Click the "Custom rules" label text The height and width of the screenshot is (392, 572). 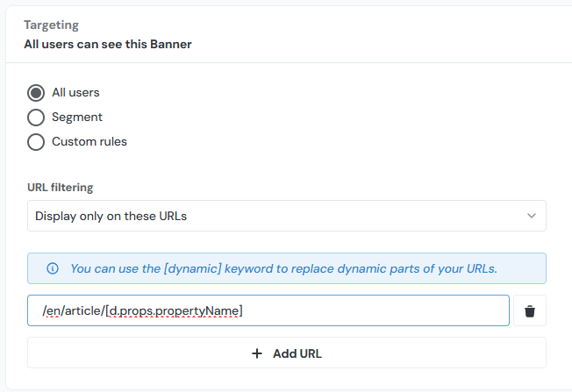click(89, 141)
